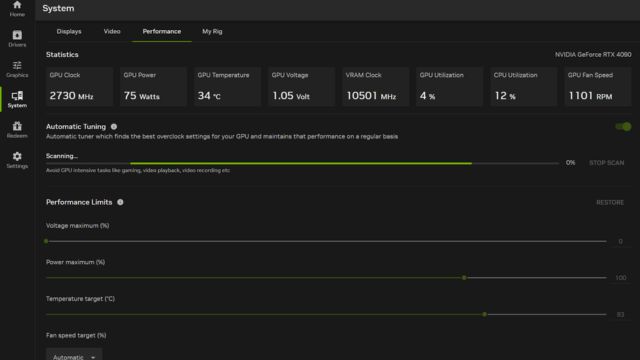Open the Home section in sidebar
The width and height of the screenshot is (640, 360).
click(17, 9)
